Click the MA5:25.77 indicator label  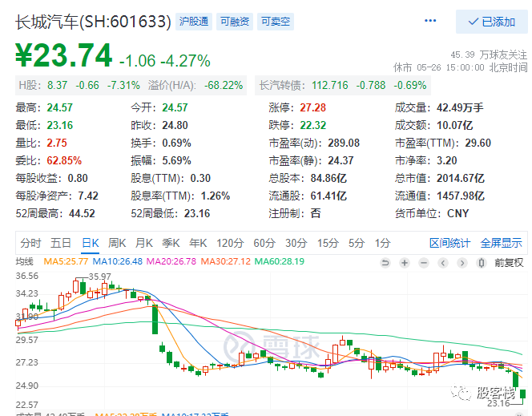(x=66, y=261)
